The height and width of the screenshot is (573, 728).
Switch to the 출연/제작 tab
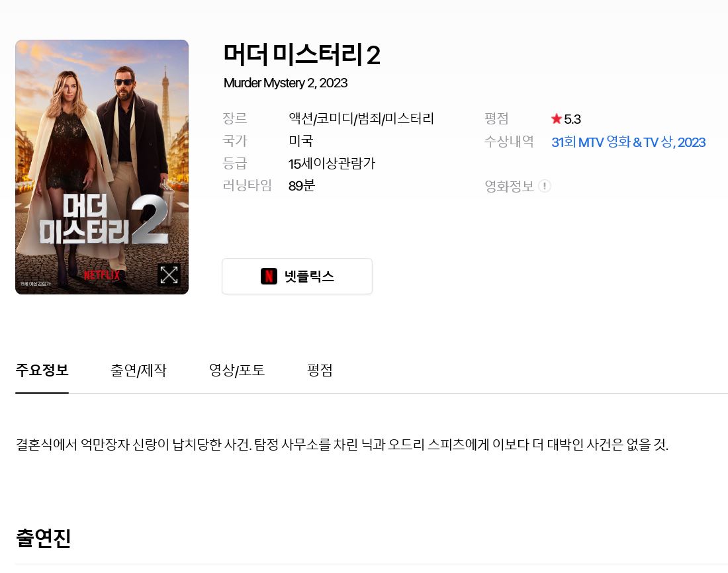[x=138, y=371]
